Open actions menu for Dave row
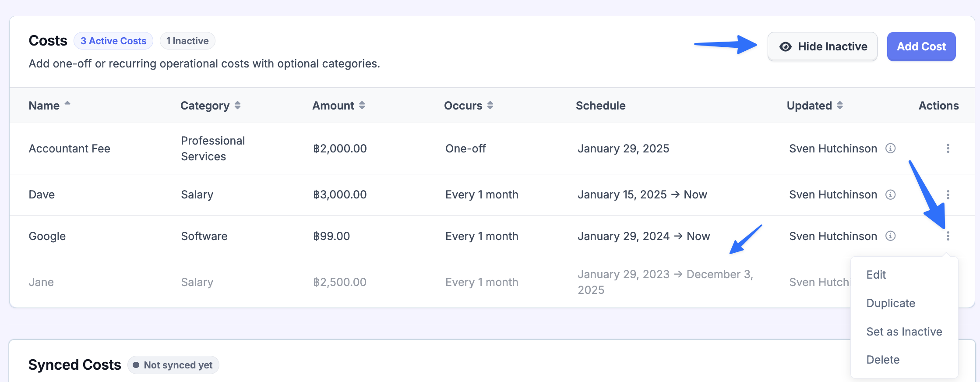 (948, 195)
